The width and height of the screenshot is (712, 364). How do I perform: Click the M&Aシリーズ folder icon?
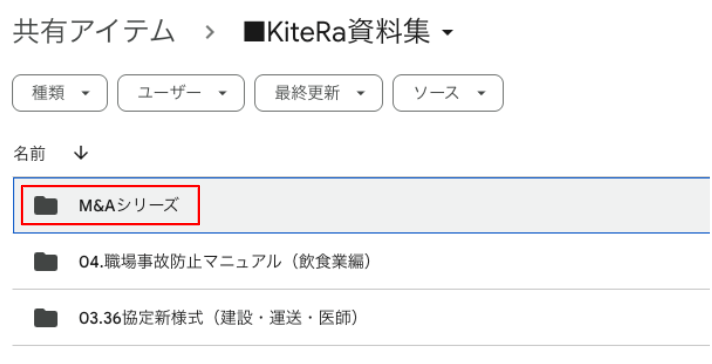46,206
